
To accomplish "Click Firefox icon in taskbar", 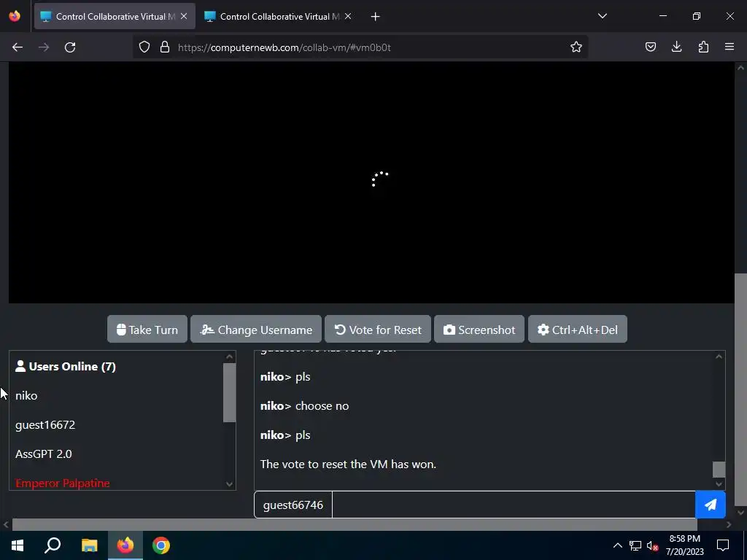I will click(125, 545).
